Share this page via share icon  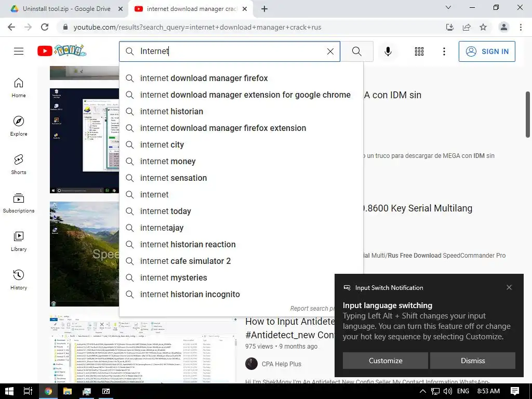pyautogui.click(x=467, y=27)
